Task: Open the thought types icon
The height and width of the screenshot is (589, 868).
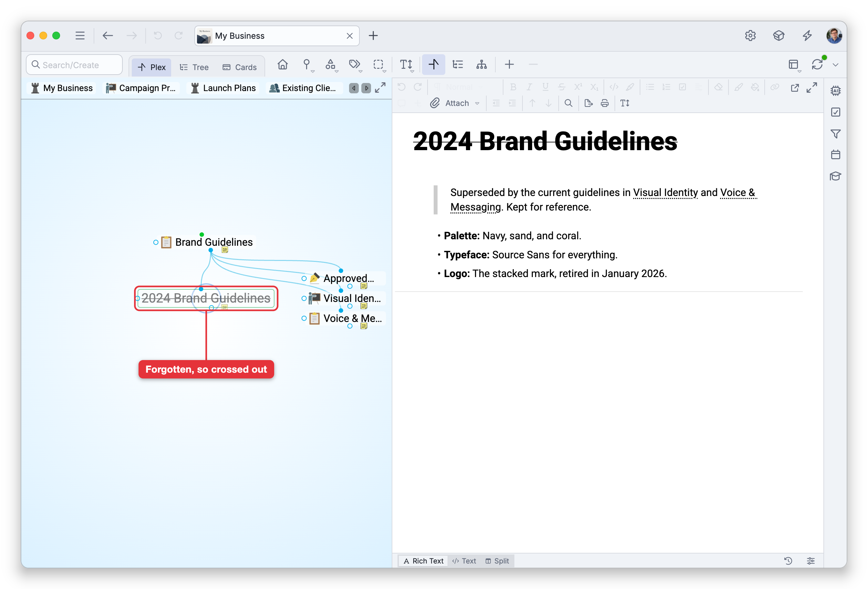Action: tap(331, 65)
